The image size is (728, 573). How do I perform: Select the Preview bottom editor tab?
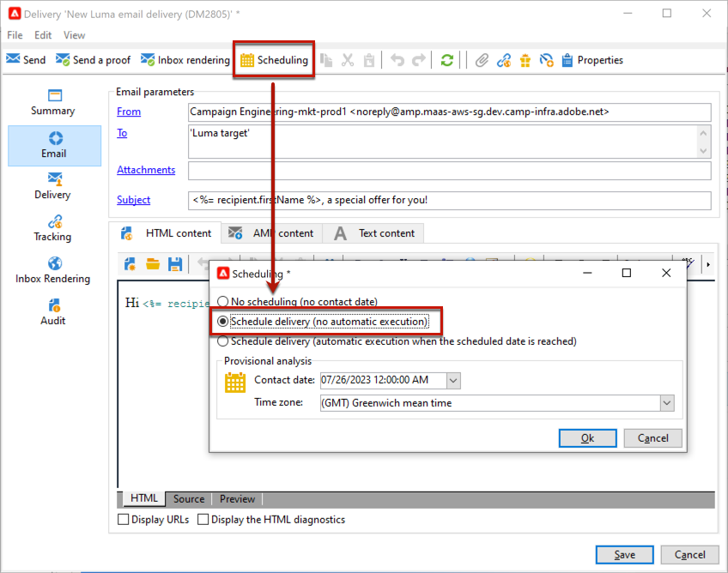tap(237, 498)
